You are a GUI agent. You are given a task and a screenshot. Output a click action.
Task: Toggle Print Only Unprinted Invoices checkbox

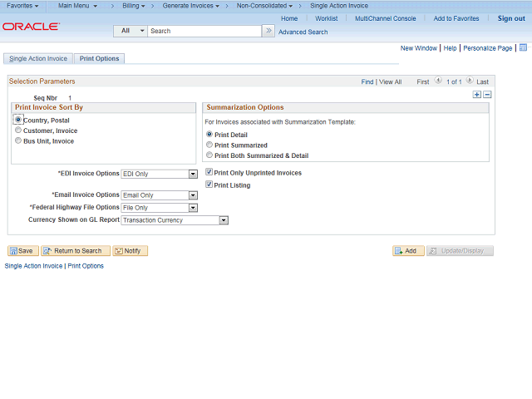[209, 172]
